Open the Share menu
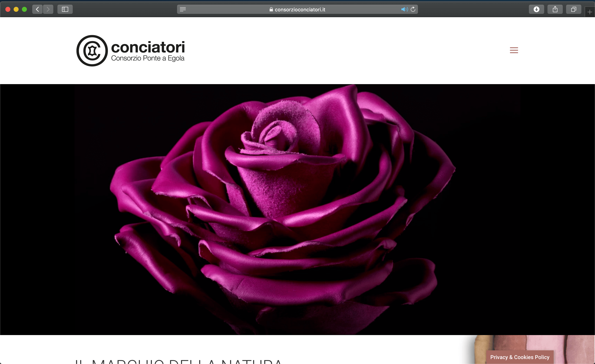This screenshot has width=595, height=364. (x=555, y=10)
